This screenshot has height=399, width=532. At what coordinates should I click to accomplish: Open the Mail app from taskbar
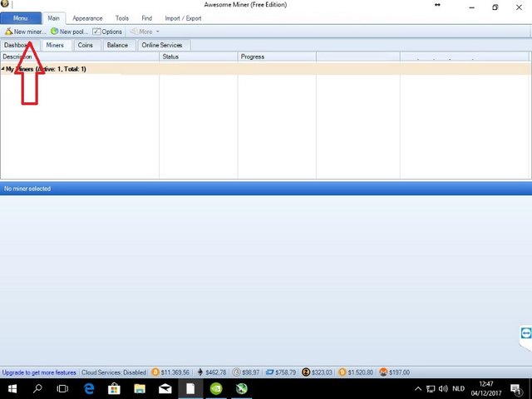click(165, 389)
